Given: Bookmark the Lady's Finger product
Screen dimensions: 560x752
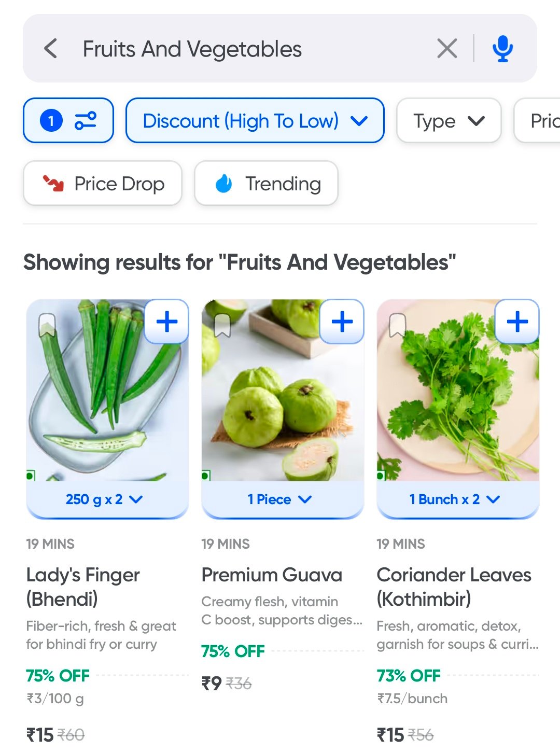Looking at the screenshot, I should tap(47, 325).
